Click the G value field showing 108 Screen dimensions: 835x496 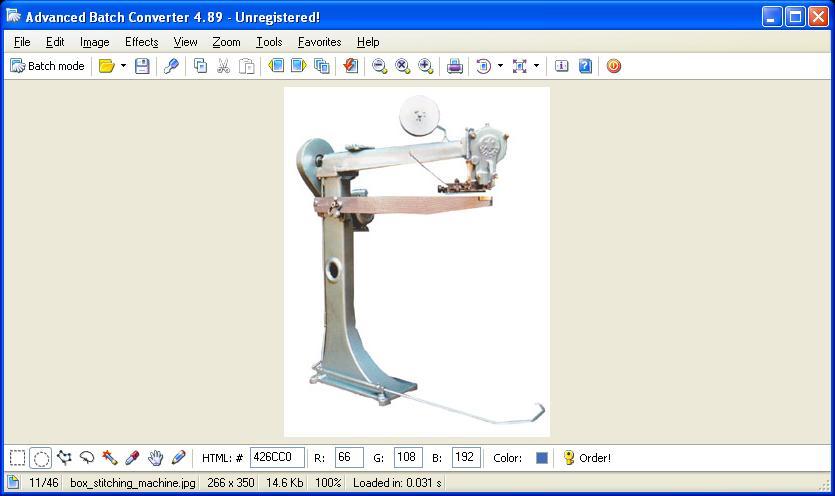click(408, 458)
